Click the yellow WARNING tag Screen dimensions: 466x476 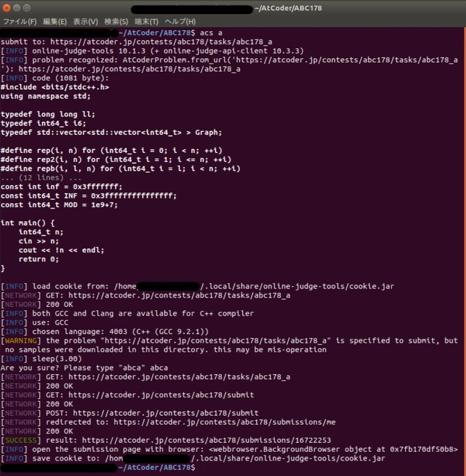click(x=21, y=340)
